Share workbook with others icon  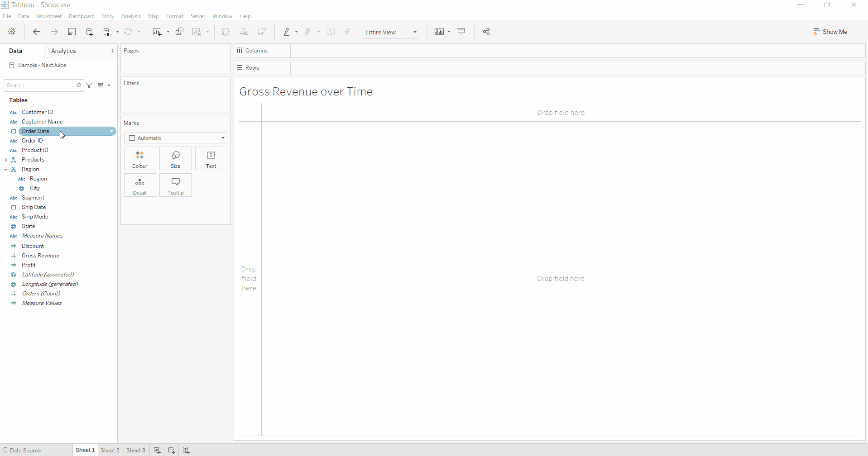tap(486, 32)
